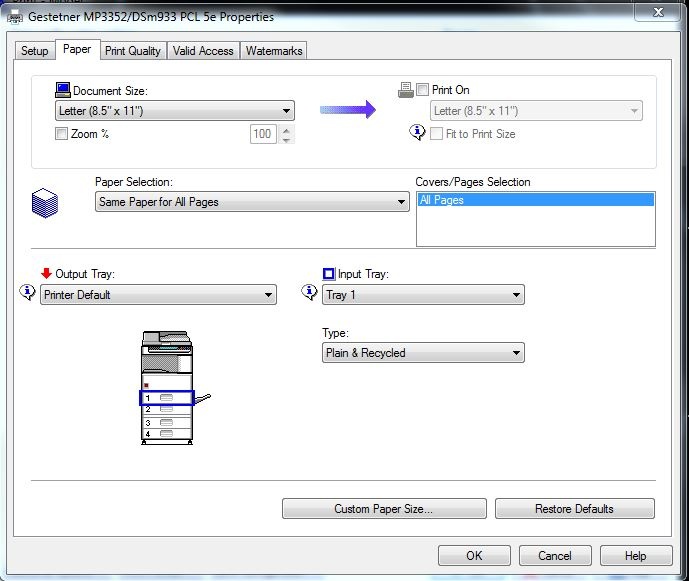Open the disabled Print On paper size dropdown
This screenshot has width=689, height=581.
point(536,111)
